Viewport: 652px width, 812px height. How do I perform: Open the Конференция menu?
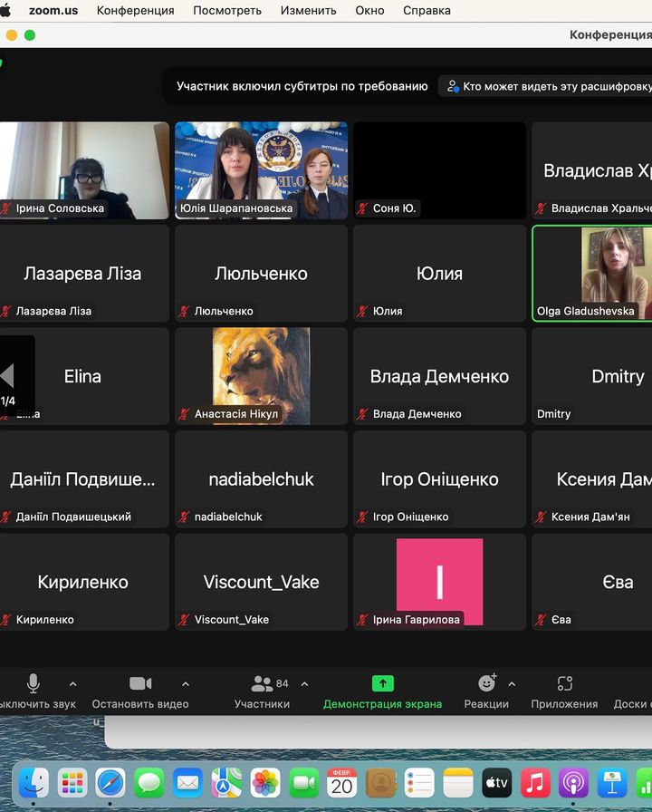click(136, 10)
